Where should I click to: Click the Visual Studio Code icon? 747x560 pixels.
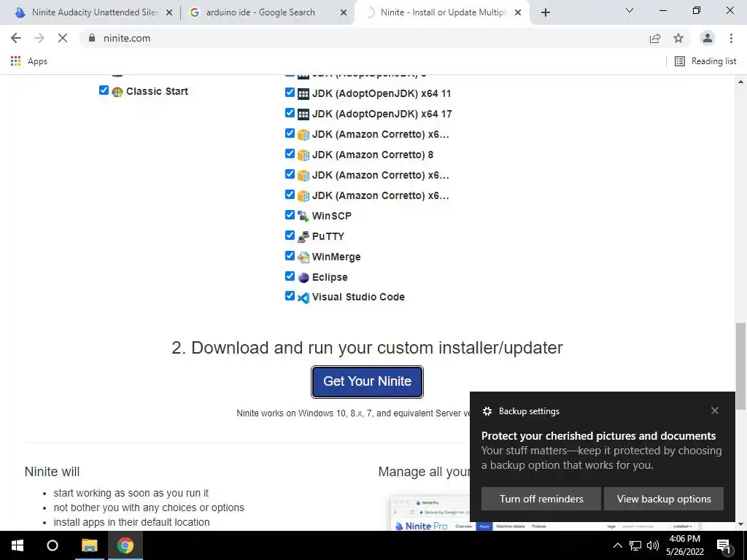[x=303, y=297]
